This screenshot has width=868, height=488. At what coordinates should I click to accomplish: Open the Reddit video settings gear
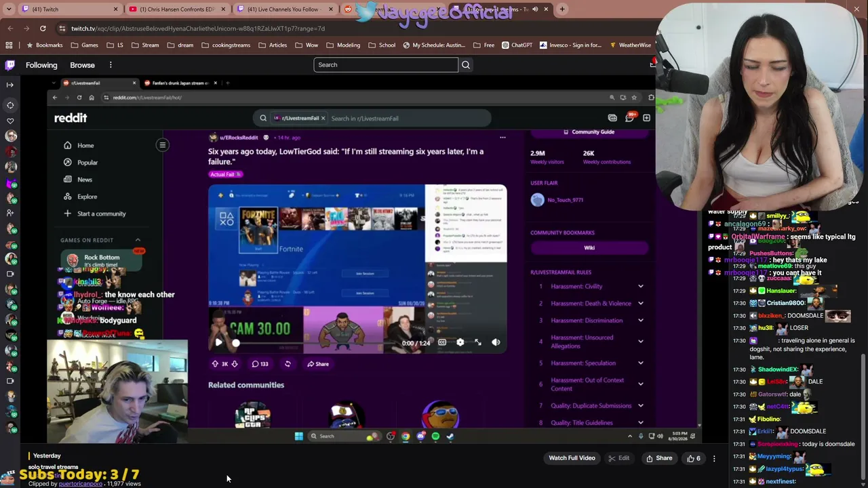click(x=460, y=342)
